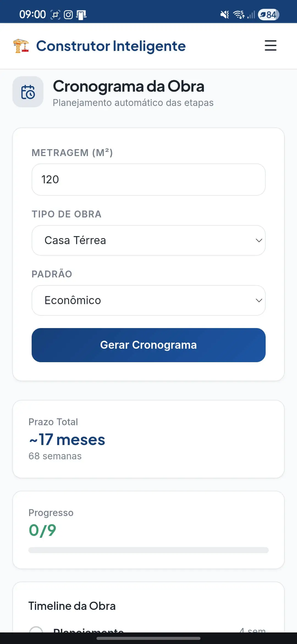Tap the screenshot capture status icon

[55, 15]
